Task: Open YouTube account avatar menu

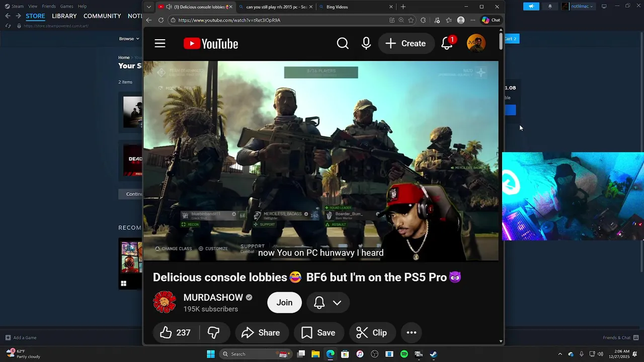Action: pyautogui.click(x=476, y=44)
